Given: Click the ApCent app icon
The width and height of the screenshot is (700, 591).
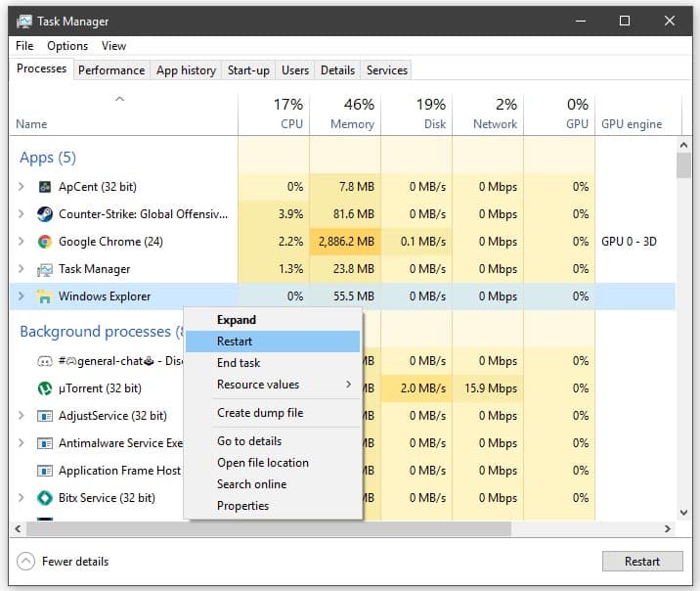Looking at the screenshot, I should pyautogui.click(x=45, y=187).
